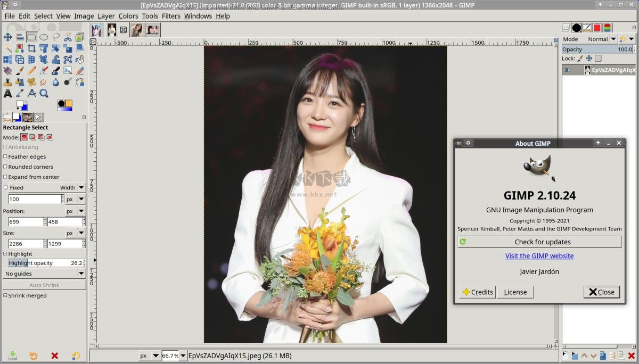Image resolution: width=639 pixels, height=364 pixels.
Task: Select the Paintbrush tool
Action: pyautogui.click(x=20, y=71)
